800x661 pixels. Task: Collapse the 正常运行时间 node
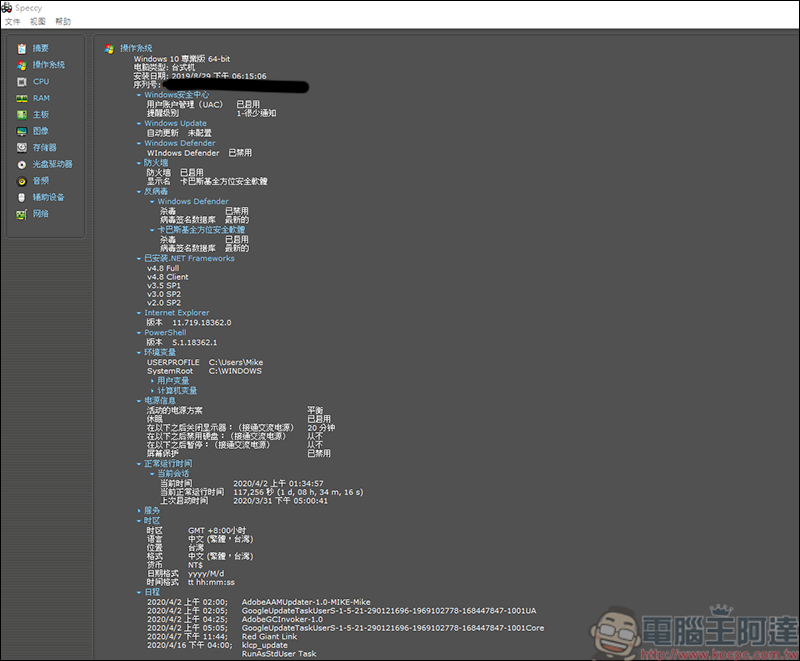click(x=139, y=464)
